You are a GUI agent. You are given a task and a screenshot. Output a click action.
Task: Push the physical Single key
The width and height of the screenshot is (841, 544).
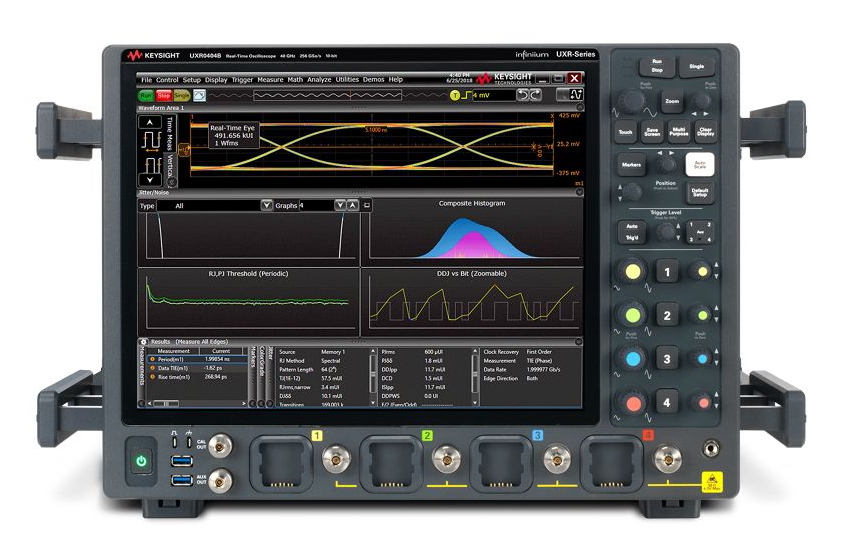point(696,66)
